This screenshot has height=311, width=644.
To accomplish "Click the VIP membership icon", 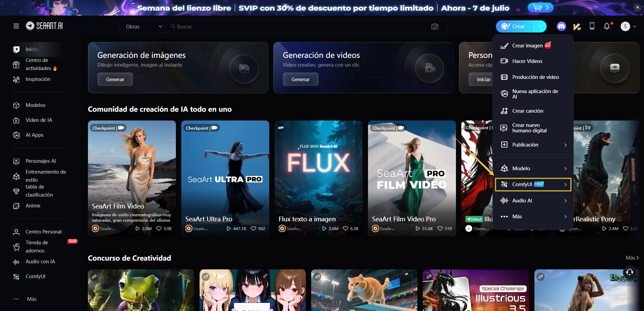I will pyautogui.click(x=577, y=26).
